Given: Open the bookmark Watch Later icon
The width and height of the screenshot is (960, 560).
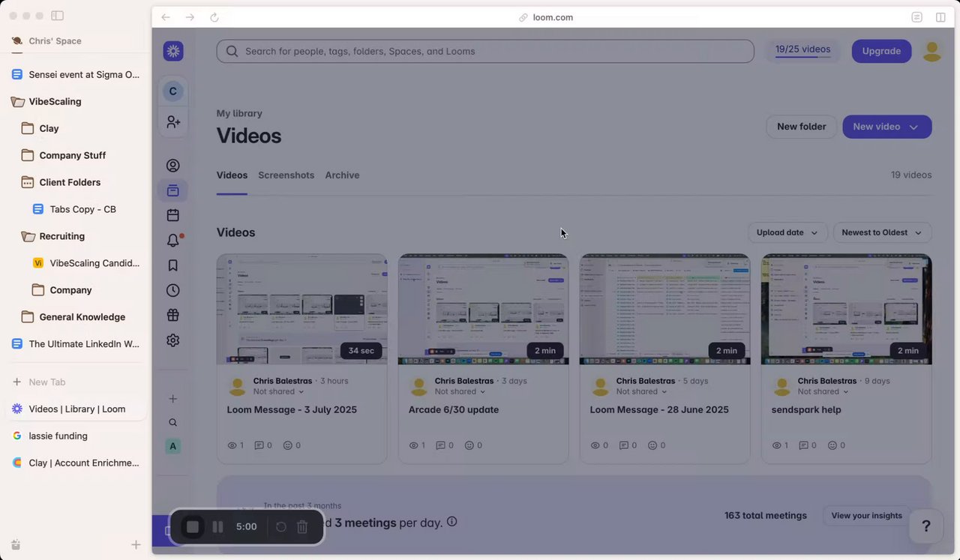Looking at the screenshot, I should (173, 265).
